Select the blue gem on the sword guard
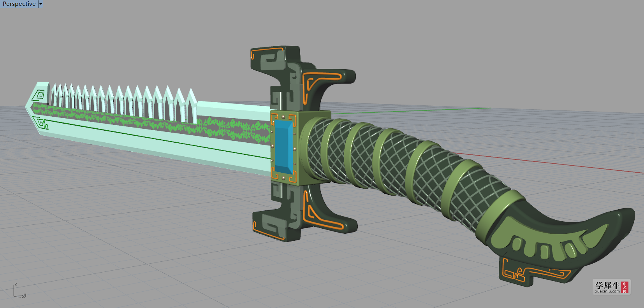 coord(283,147)
